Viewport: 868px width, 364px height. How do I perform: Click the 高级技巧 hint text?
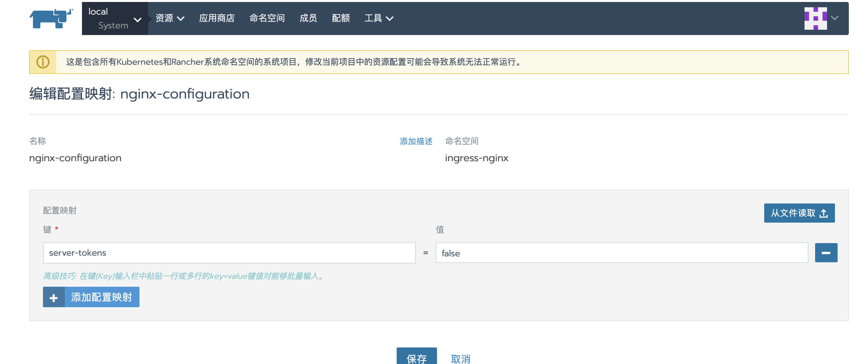pyautogui.click(x=184, y=276)
